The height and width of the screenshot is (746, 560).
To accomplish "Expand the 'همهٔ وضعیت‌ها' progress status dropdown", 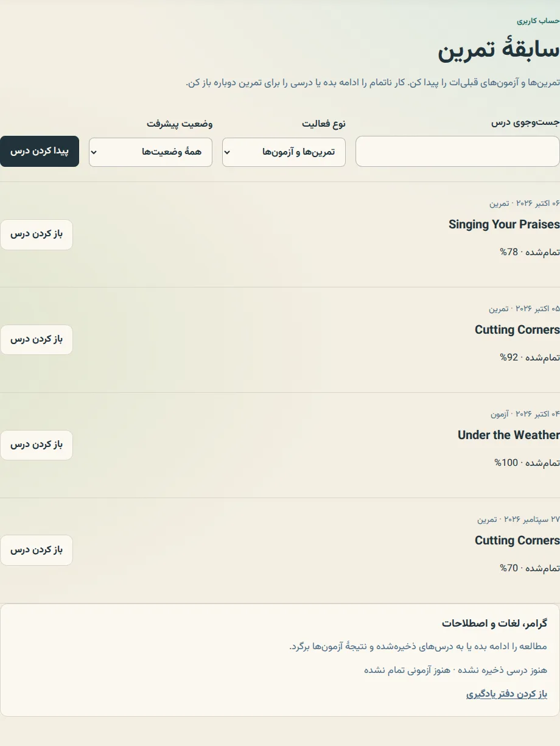I will click(x=150, y=152).
